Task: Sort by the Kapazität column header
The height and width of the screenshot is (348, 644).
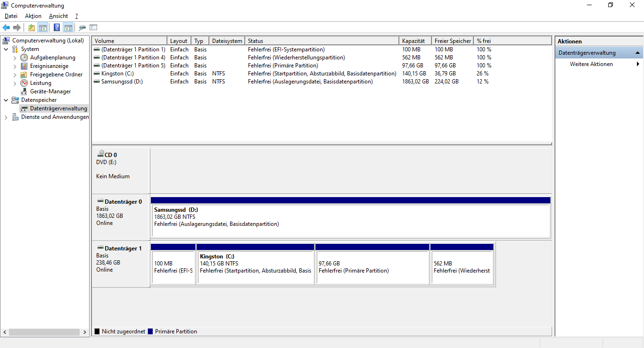Action: click(415, 41)
